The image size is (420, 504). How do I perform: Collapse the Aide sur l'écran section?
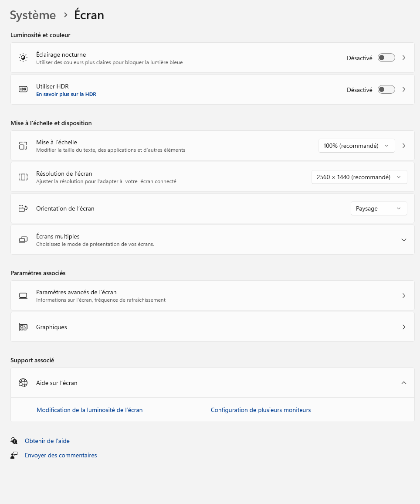(404, 383)
